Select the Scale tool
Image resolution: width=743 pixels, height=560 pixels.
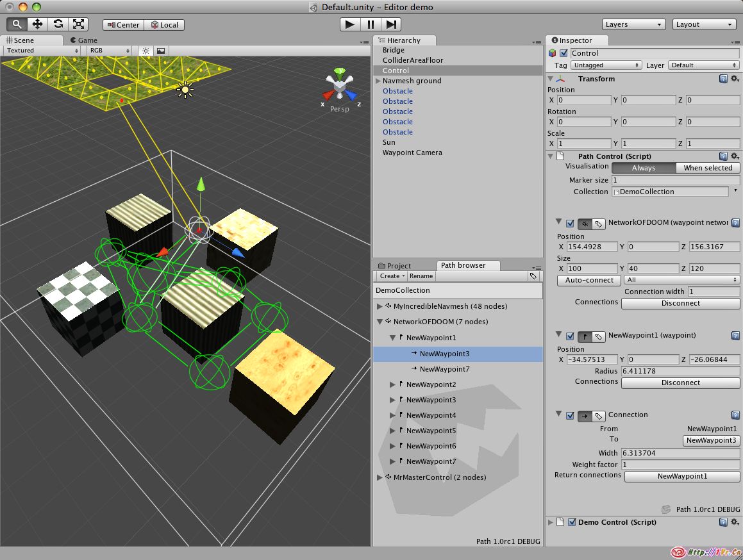pos(78,24)
